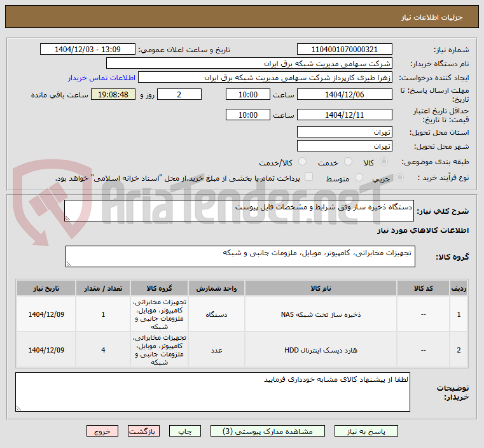This screenshot has height=448, width=484.
Task: Click buyer name field شرکت سهامی مدیریت شبکه برق ایران
Action: pyautogui.click(x=249, y=63)
